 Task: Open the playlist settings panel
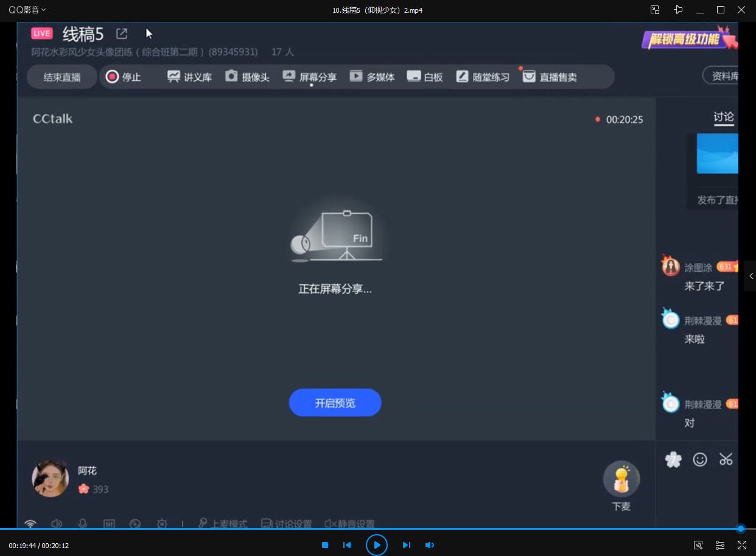719,545
